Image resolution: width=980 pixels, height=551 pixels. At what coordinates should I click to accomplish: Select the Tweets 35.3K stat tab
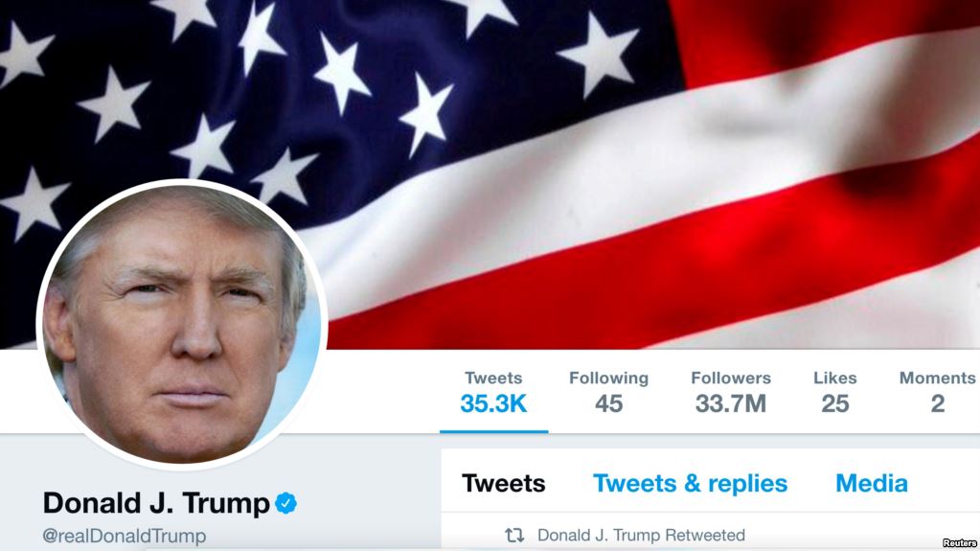tap(493, 393)
